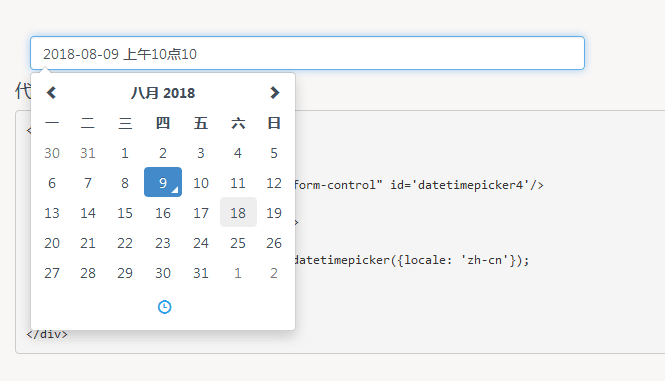
Task: Select day 12 in the calendar
Action: coord(274,183)
